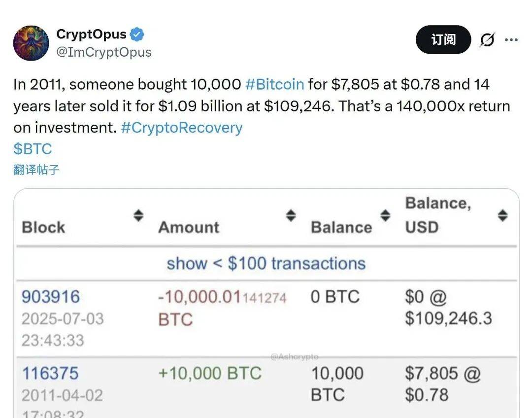Sort by Block column arrows
The height and width of the screenshot is (418, 532).
point(139,215)
